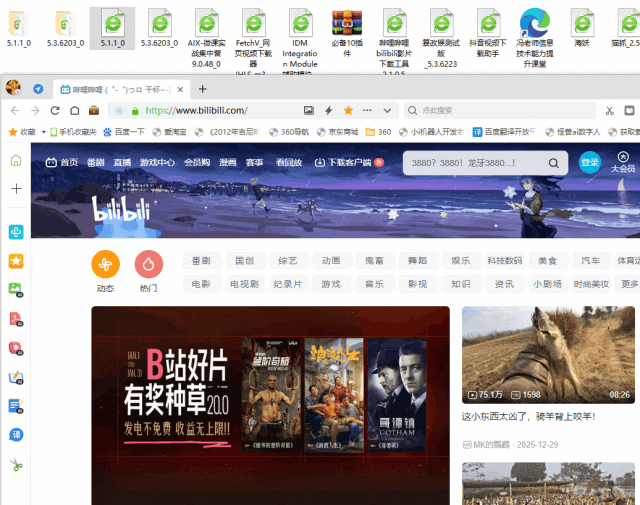This screenshot has width=640, height=505.
Task: Expand the address bar dropdown chevron
Action: (x=387, y=111)
